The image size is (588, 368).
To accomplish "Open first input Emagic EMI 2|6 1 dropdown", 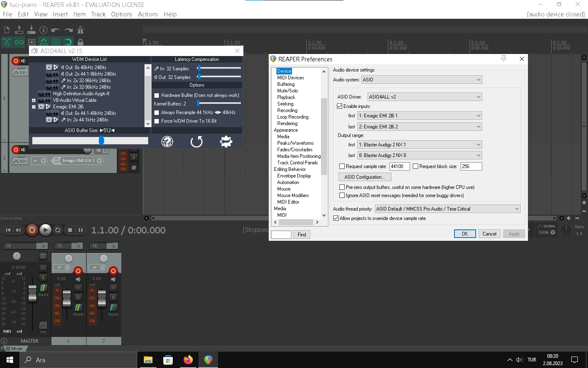I will pyautogui.click(x=420, y=116).
